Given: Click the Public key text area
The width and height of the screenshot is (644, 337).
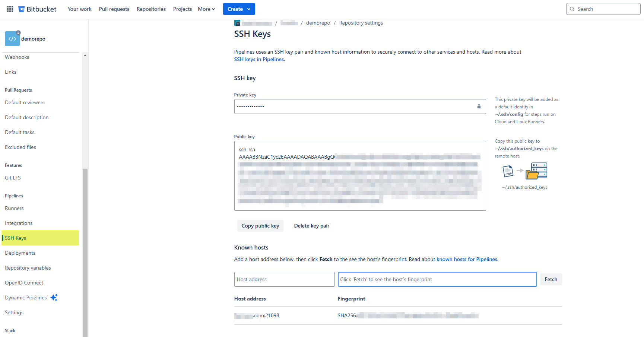Looking at the screenshot, I should point(360,176).
